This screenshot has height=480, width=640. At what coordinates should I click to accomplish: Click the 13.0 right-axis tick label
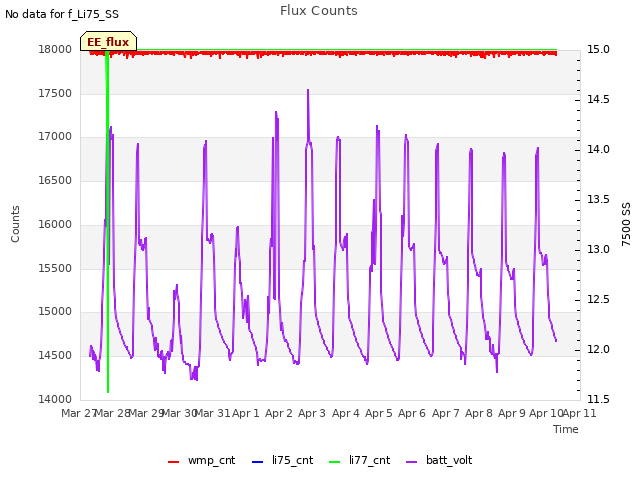tap(598, 250)
